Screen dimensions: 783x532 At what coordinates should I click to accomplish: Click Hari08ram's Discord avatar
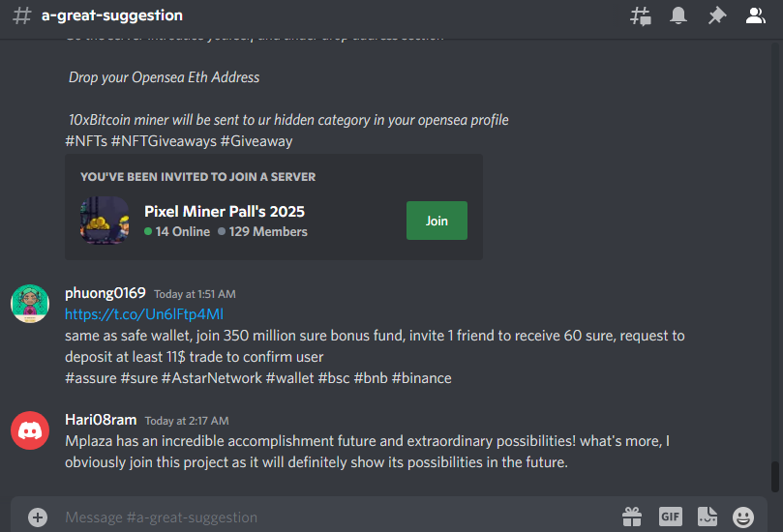tap(30, 430)
